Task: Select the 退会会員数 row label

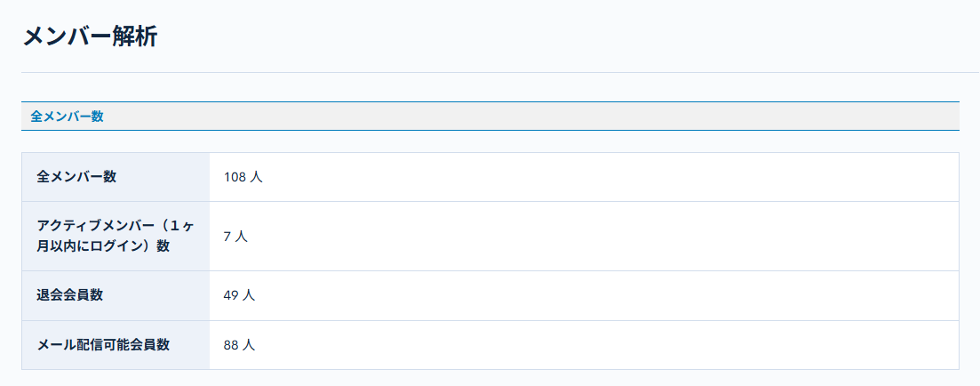Action: pos(70,295)
